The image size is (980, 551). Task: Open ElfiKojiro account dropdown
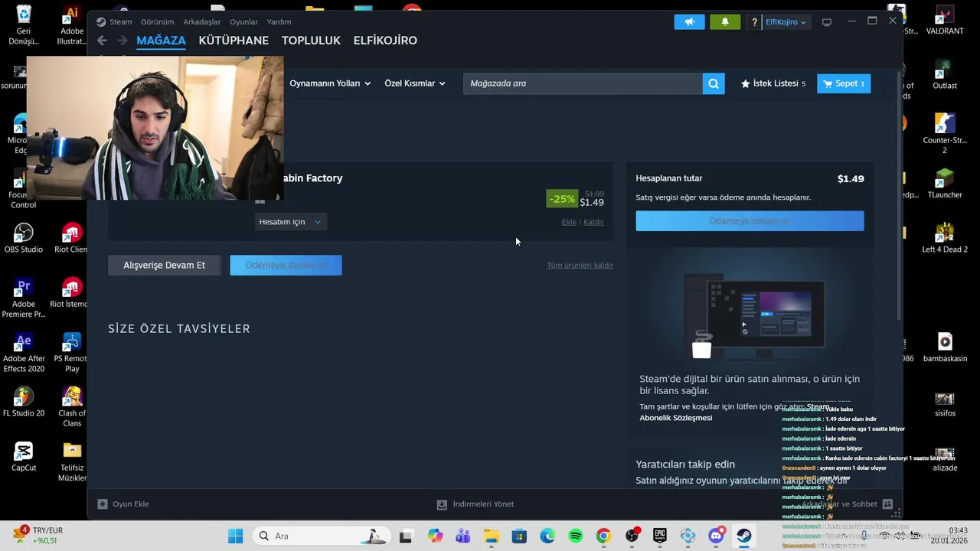pyautogui.click(x=786, y=22)
